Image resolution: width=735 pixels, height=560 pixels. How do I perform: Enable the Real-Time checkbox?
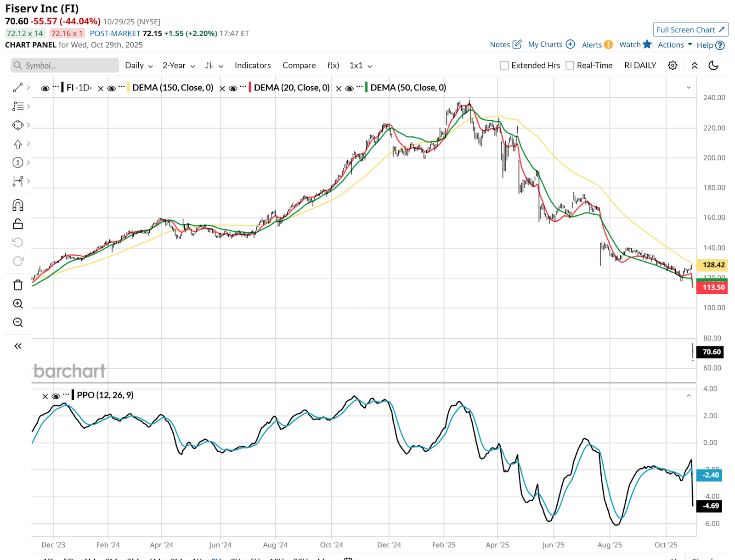(x=570, y=66)
